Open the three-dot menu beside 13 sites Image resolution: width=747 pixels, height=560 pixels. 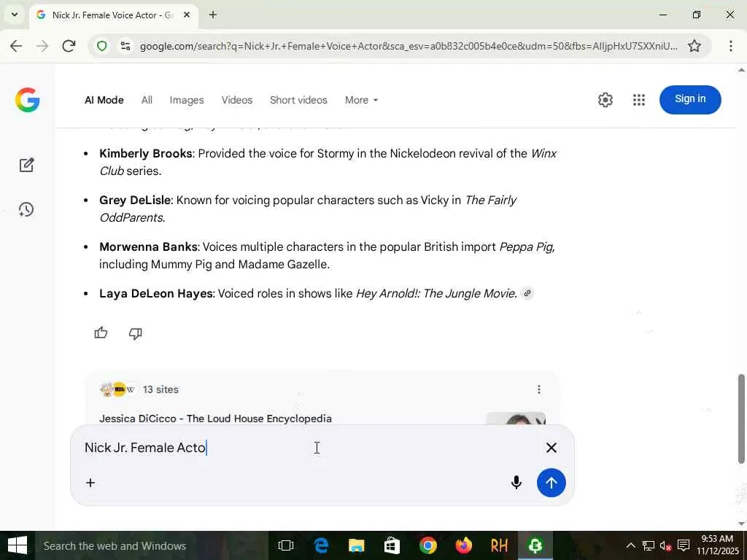click(x=539, y=389)
